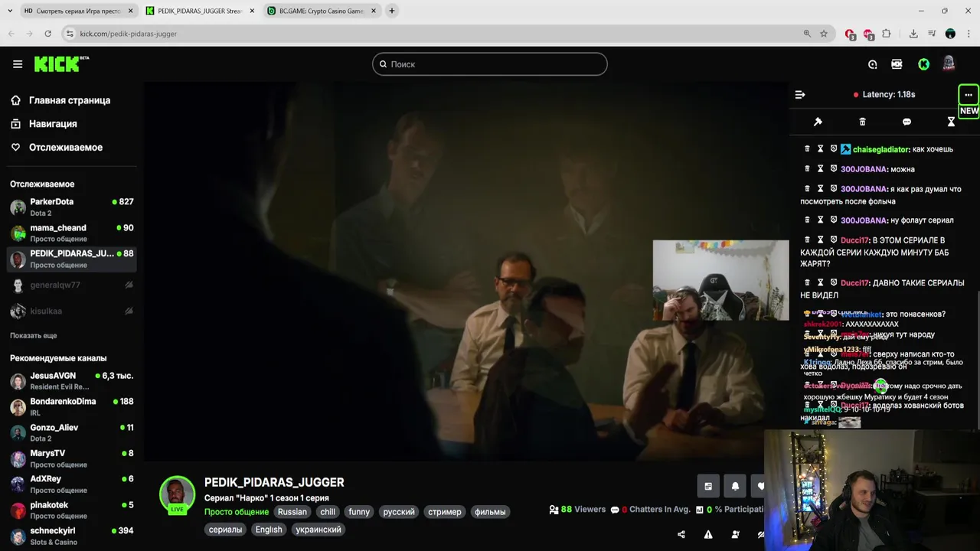Click the streamer's LIVE avatar
This screenshot has height=551, width=980.
(177, 494)
